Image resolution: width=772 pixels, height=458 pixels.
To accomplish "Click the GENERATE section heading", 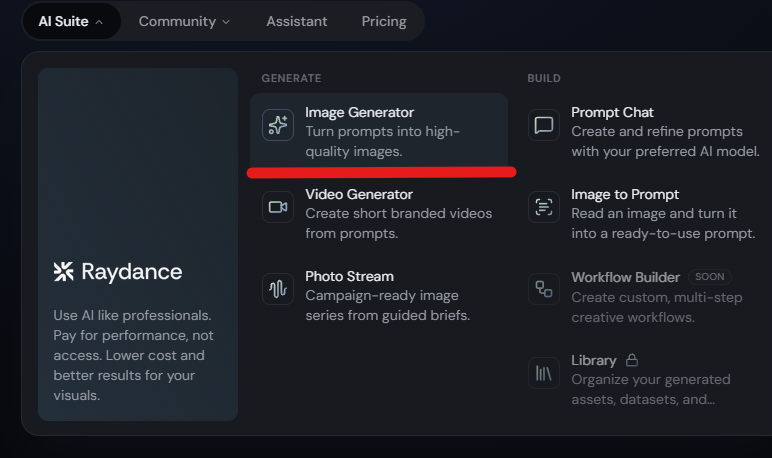I will [x=291, y=78].
